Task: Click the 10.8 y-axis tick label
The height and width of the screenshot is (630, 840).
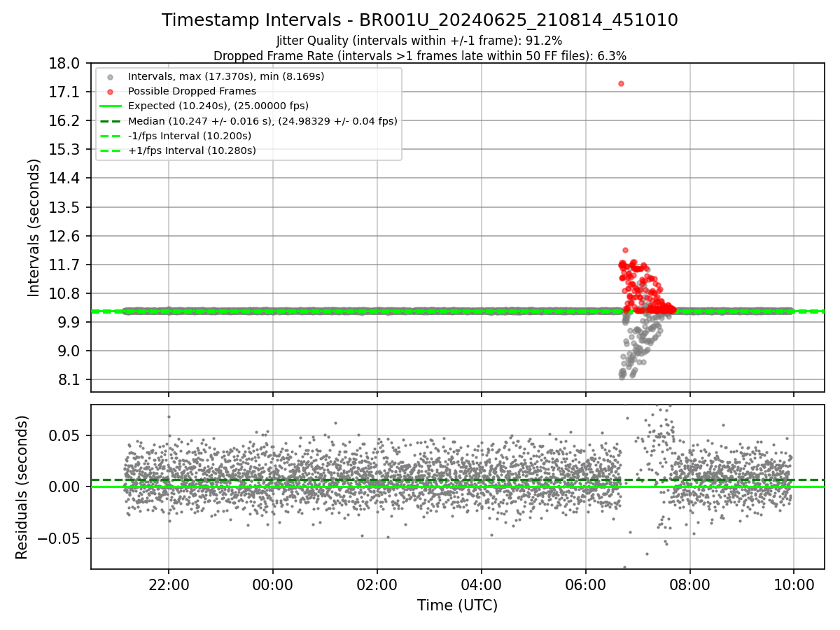Action: [66, 293]
